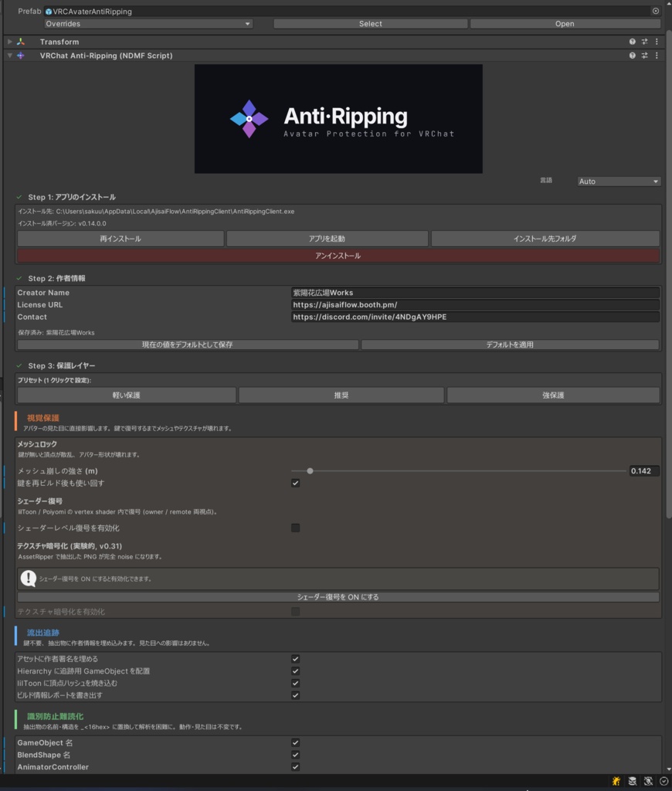Open the prefab Overrides dropdown
The image size is (672, 791).
tap(148, 24)
